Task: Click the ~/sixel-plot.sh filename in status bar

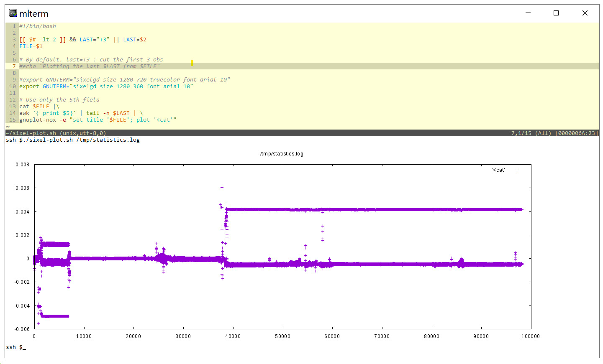Action: (31, 133)
